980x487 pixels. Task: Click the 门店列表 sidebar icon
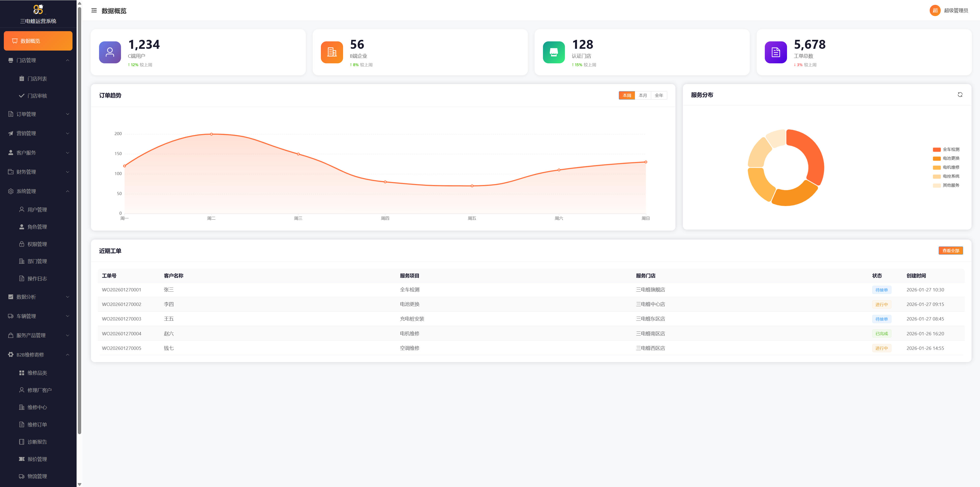[22, 79]
